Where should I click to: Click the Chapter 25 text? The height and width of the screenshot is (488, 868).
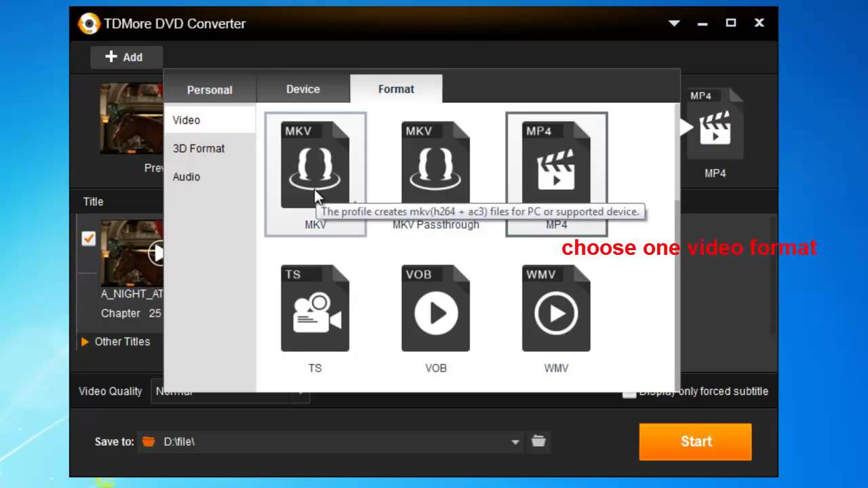click(131, 313)
